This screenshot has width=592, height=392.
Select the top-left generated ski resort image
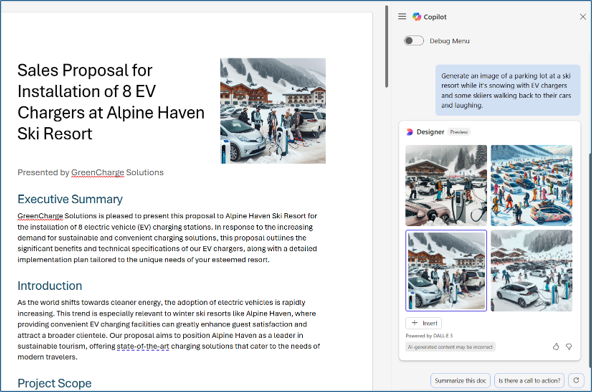click(446, 185)
